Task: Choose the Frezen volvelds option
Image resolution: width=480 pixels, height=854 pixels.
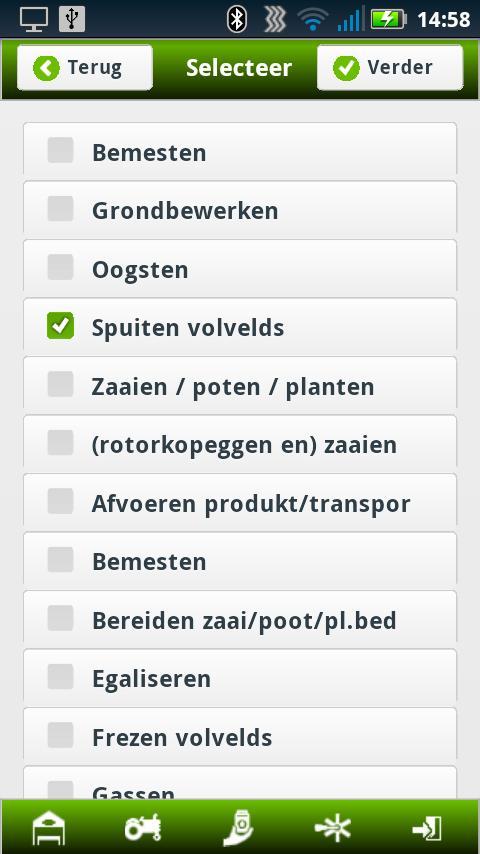Action: point(240,736)
